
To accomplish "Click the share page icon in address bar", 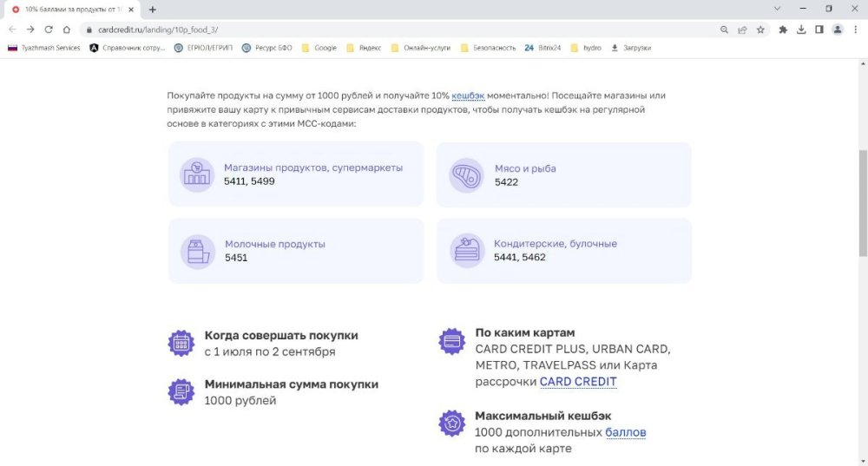I will coord(742,29).
